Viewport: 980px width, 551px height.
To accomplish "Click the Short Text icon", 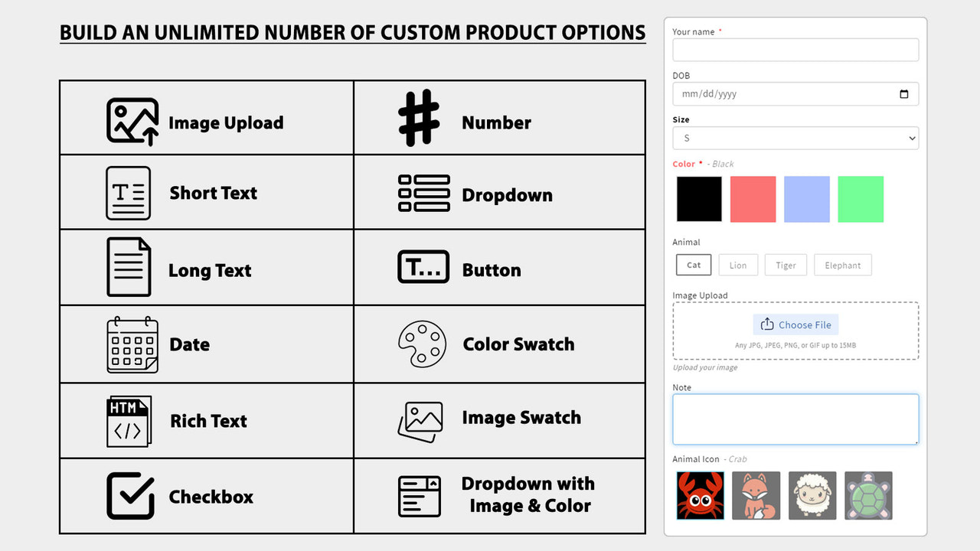I will (128, 192).
